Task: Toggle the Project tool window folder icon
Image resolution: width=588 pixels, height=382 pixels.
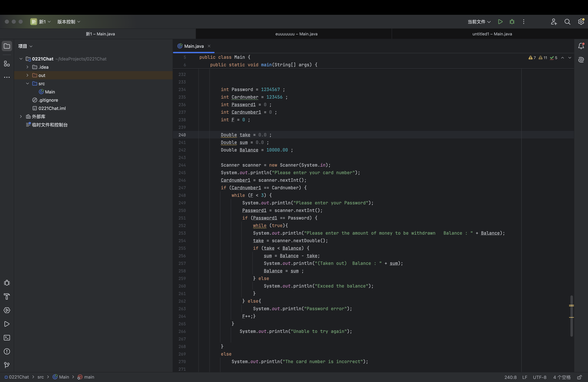Action: 7,46
